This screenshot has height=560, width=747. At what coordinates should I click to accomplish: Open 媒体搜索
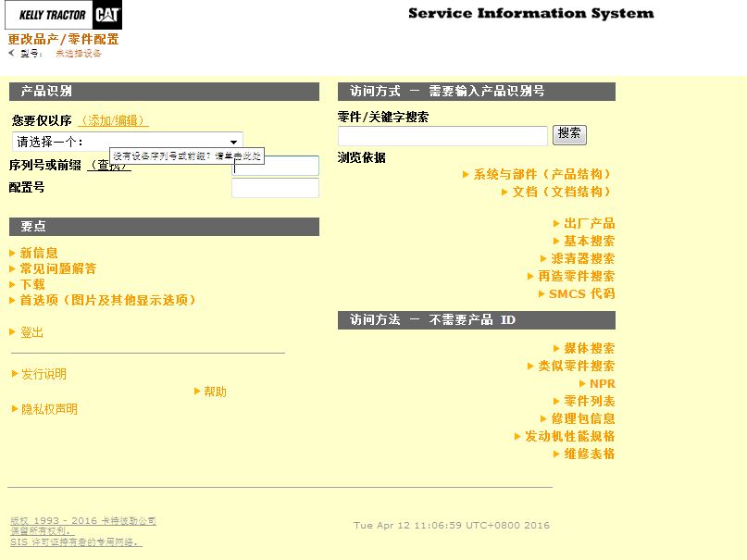(589, 348)
